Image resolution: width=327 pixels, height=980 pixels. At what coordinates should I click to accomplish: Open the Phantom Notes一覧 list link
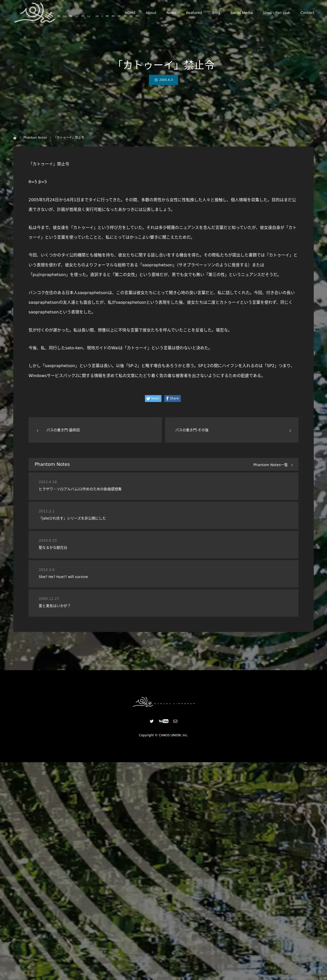(271, 465)
